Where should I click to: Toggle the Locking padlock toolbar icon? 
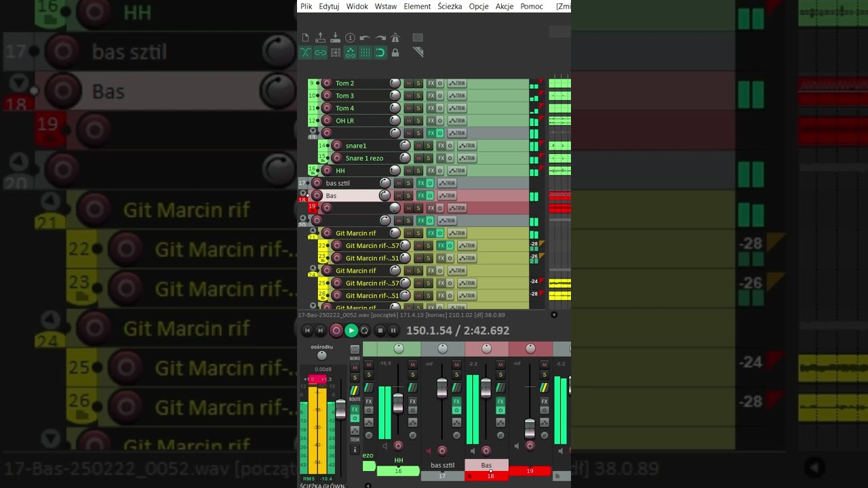pos(395,52)
